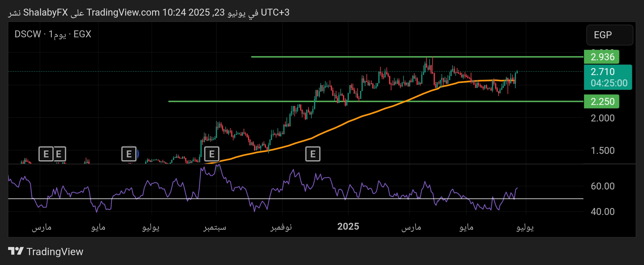
Task: Click the current price 2.710 label
Action: [603, 71]
